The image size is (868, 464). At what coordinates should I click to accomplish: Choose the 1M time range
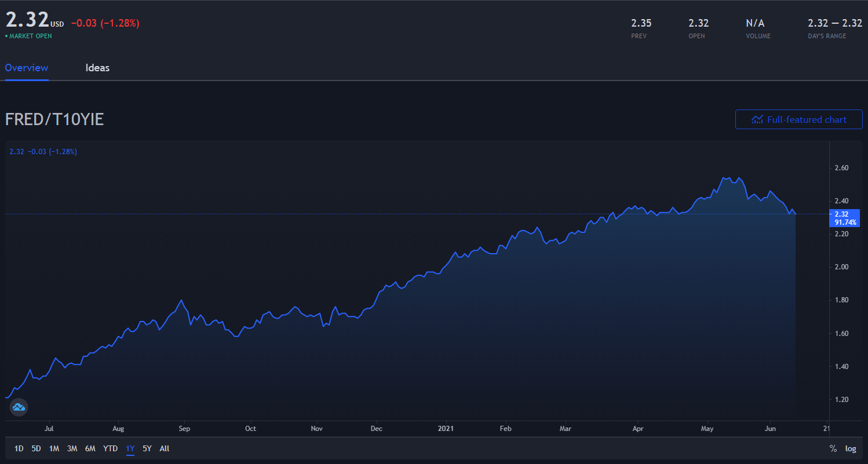(x=54, y=448)
